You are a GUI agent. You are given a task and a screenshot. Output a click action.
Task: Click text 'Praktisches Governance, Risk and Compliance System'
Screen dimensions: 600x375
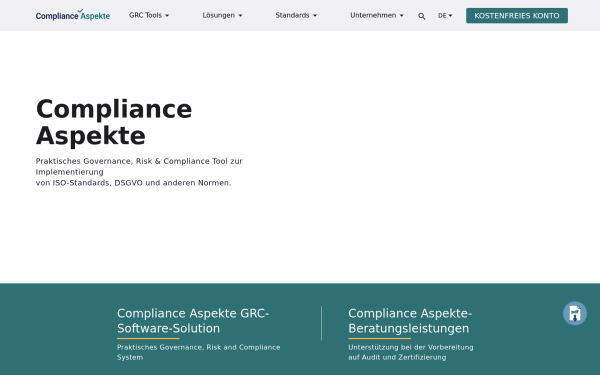pyautogui.click(x=199, y=352)
